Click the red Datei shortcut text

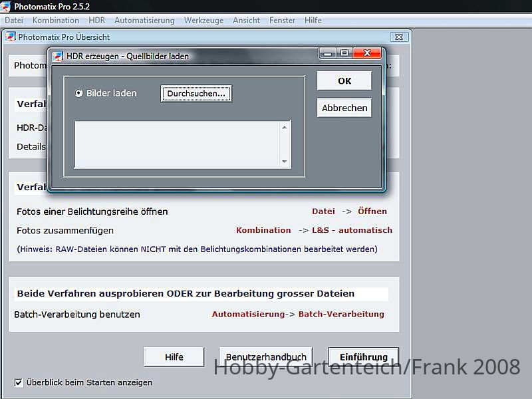323,211
